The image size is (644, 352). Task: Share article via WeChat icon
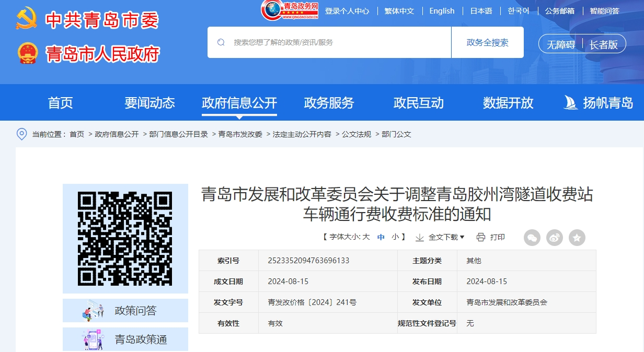point(532,238)
